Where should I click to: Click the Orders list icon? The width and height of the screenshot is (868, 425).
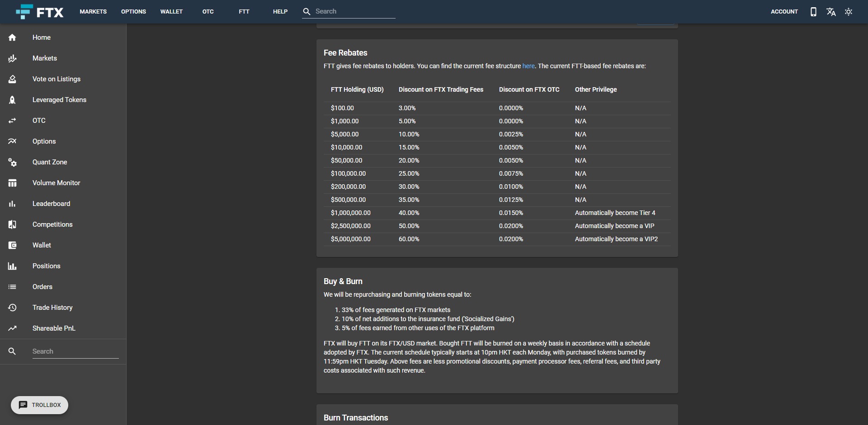[x=12, y=287]
